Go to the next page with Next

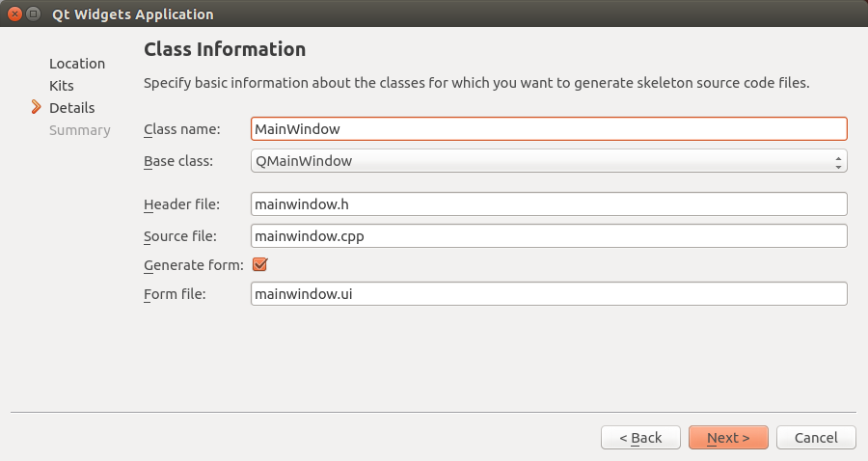tap(728, 438)
